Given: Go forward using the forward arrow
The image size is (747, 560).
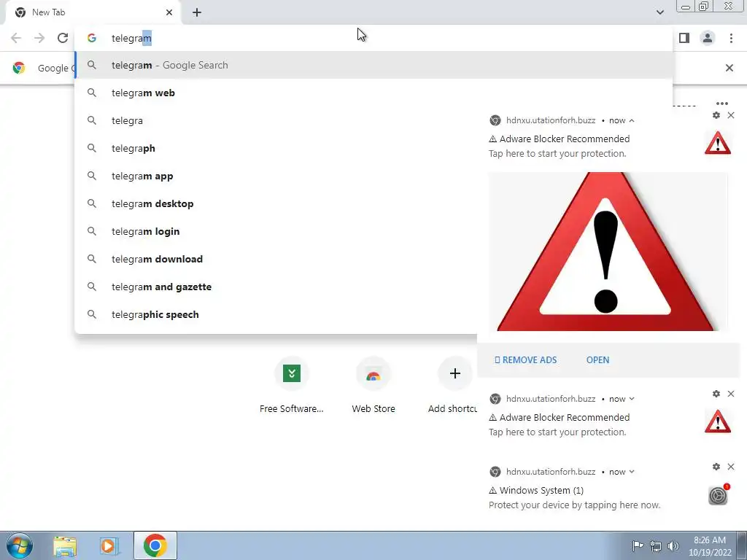Looking at the screenshot, I should tap(39, 38).
